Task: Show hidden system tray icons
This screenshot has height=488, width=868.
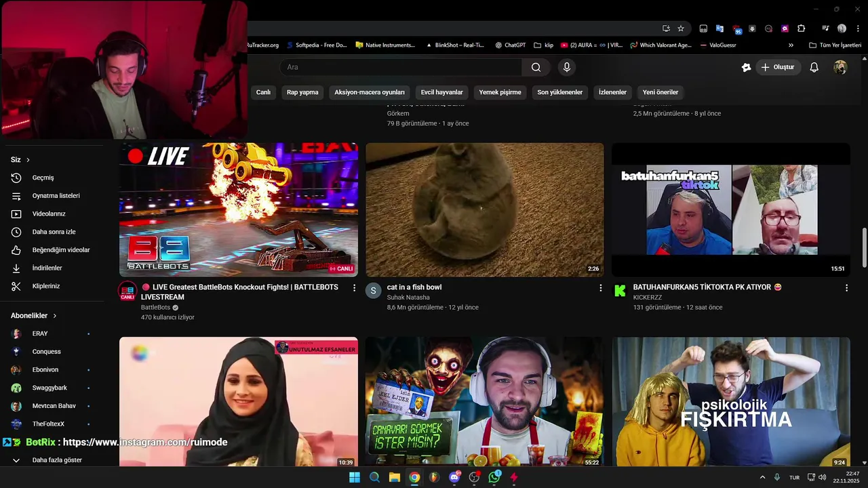Action: click(762, 477)
